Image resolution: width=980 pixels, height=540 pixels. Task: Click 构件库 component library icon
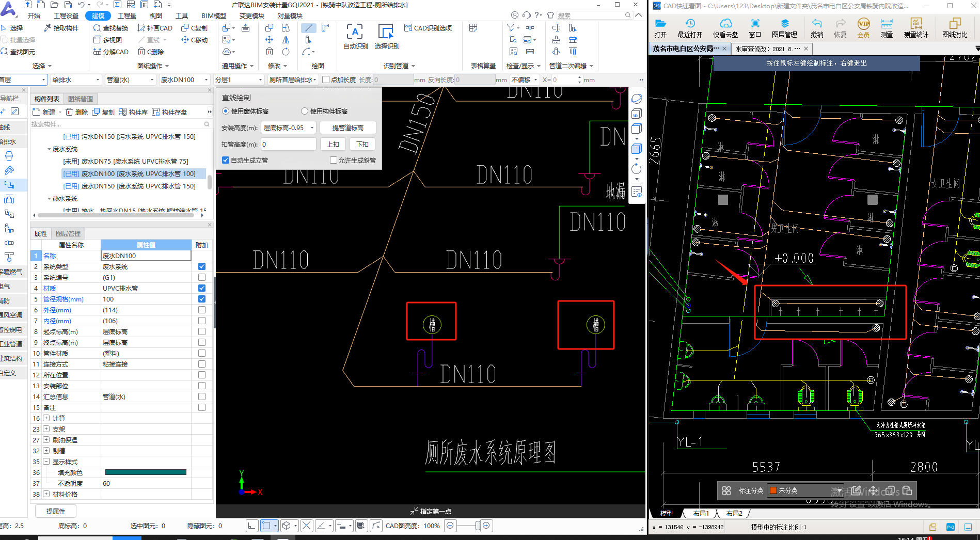(133, 112)
